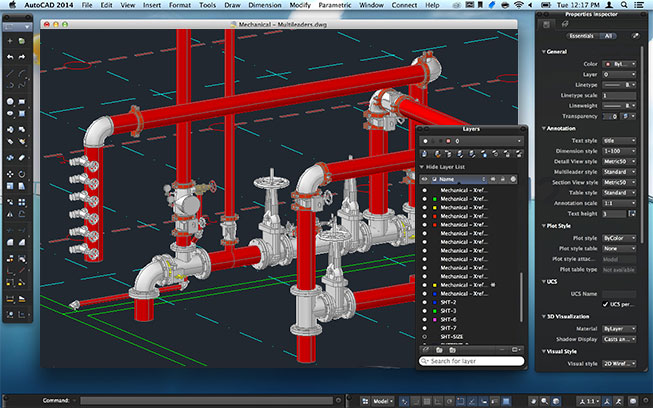Open the Visual style dropdown
653x408 pixels.
(x=619, y=364)
